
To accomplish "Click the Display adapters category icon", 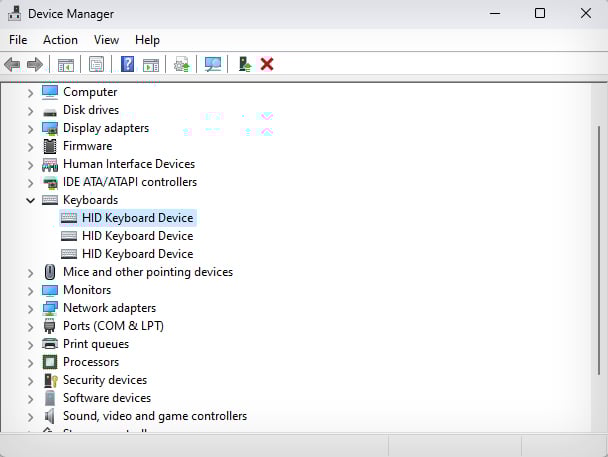I will pyautogui.click(x=50, y=128).
